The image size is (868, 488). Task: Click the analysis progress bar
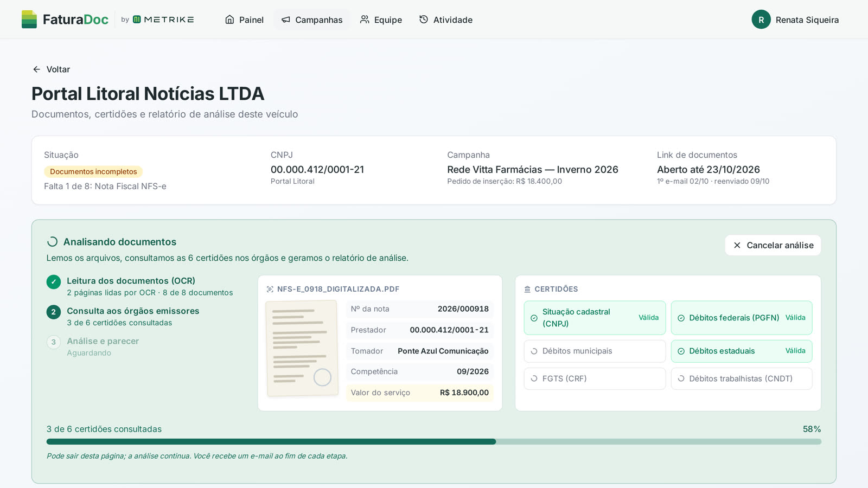point(434,442)
